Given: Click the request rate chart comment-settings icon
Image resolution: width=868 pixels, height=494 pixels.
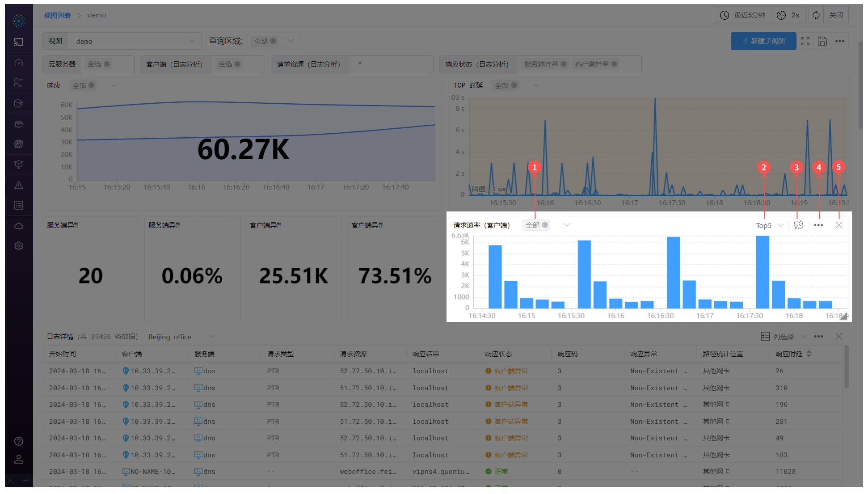Looking at the screenshot, I should click(798, 225).
